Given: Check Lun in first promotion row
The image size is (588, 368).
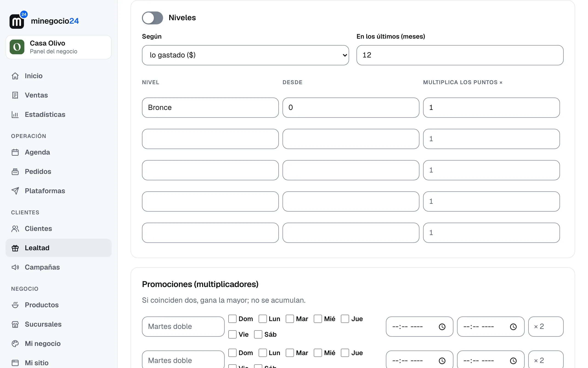Looking at the screenshot, I should pyautogui.click(x=263, y=319).
